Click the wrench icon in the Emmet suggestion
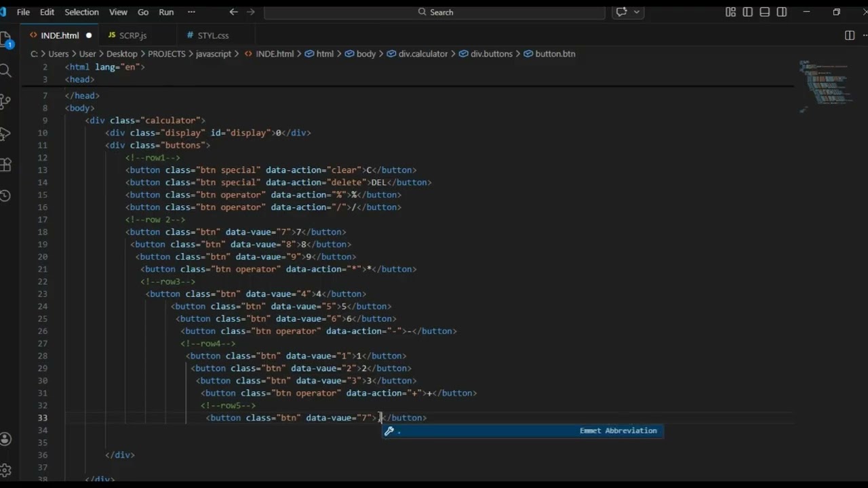The width and height of the screenshot is (868, 488). (x=389, y=431)
